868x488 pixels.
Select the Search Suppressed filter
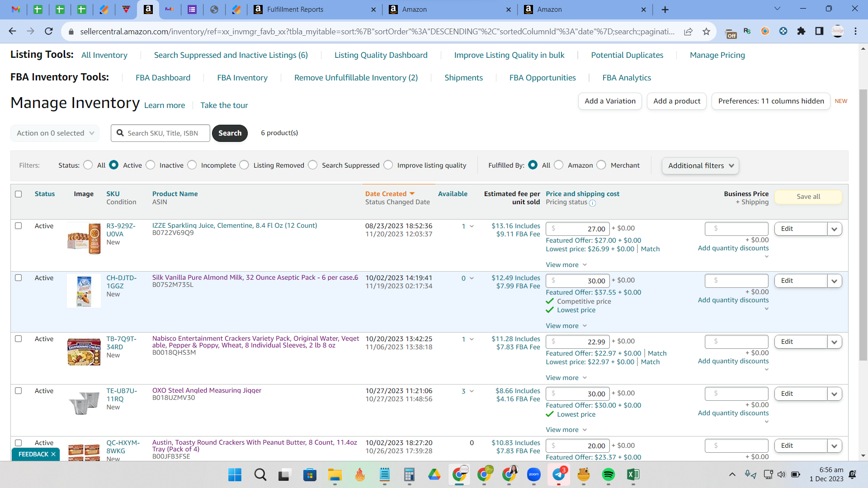click(313, 165)
